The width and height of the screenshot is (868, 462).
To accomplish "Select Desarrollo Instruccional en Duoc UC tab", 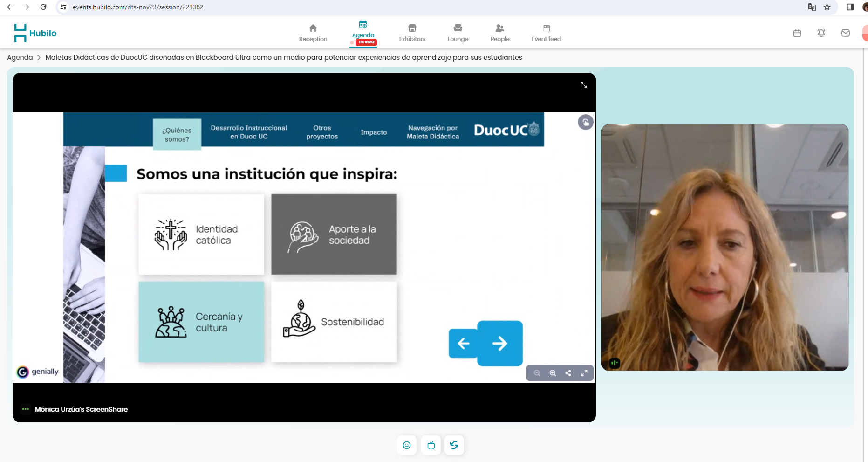I will [249, 132].
